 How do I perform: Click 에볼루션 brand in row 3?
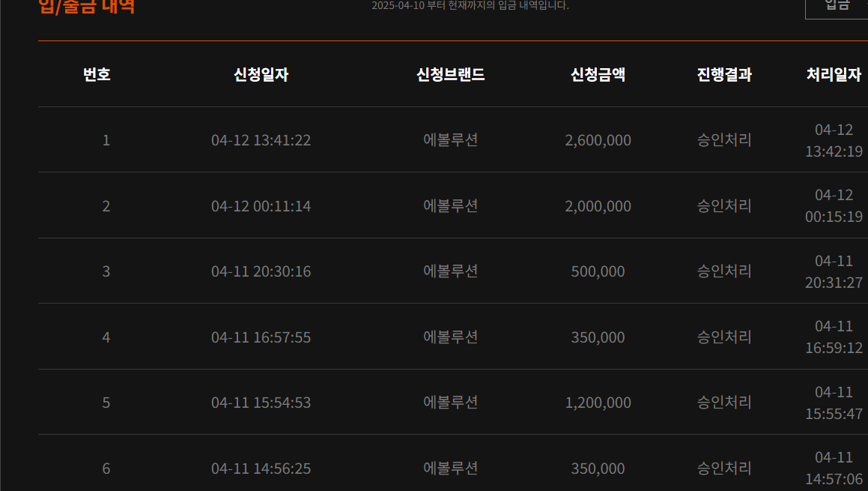pos(451,271)
